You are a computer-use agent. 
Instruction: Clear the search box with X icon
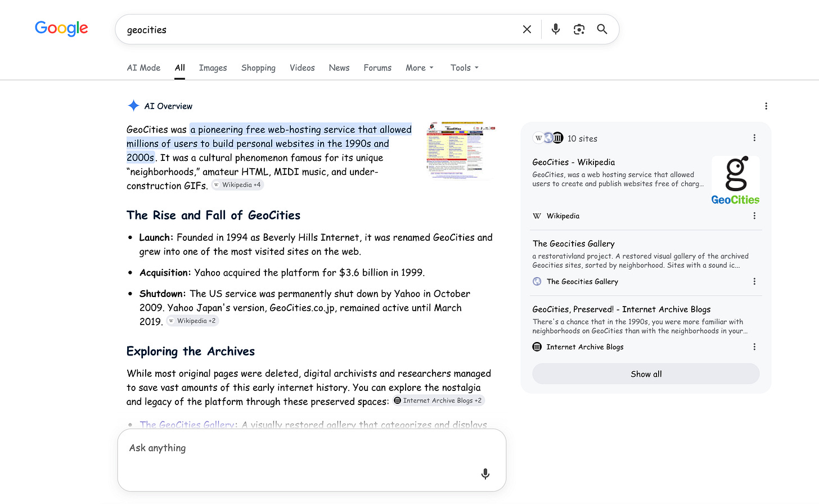point(527,29)
